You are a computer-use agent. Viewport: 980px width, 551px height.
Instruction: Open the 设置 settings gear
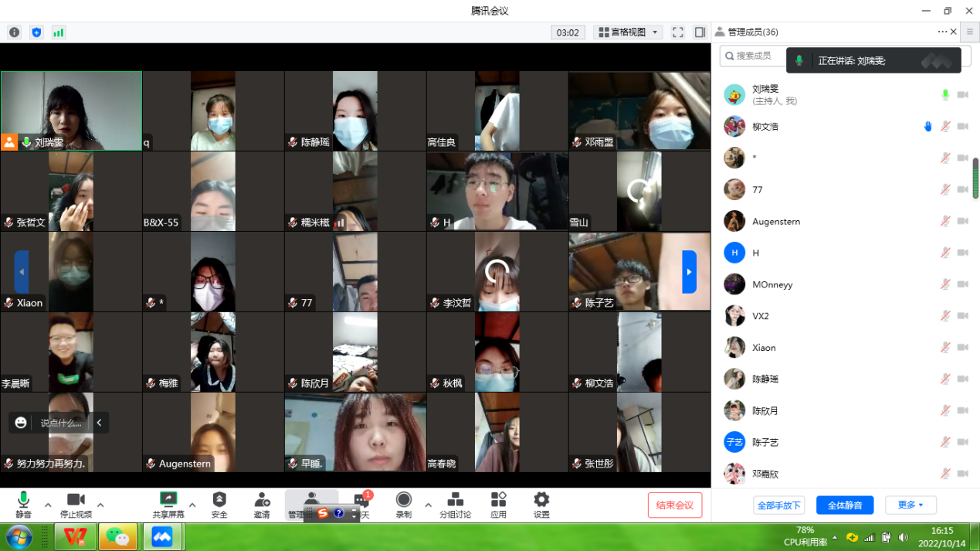pyautogui.click(x=541, y=505)
